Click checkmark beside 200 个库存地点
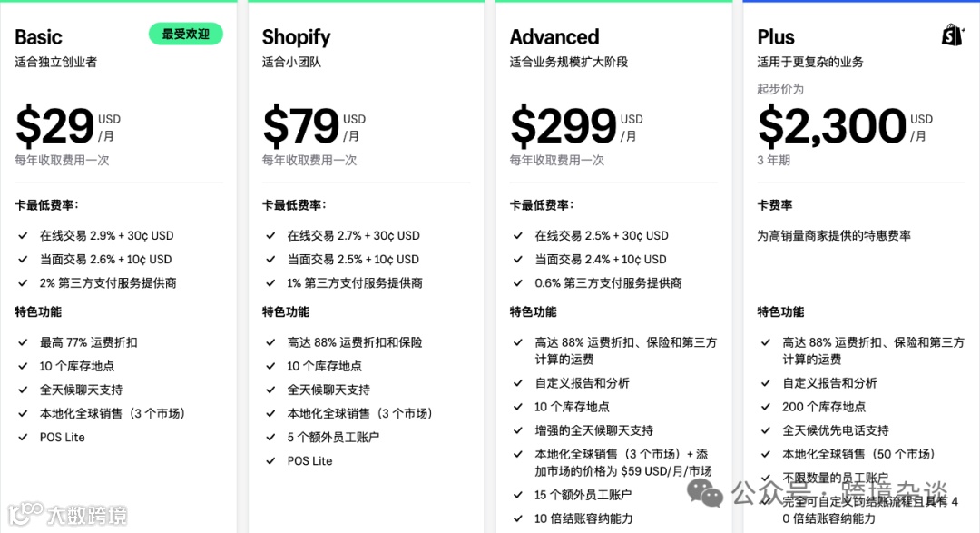Screen dimensions: 980x533 point(766,407)
